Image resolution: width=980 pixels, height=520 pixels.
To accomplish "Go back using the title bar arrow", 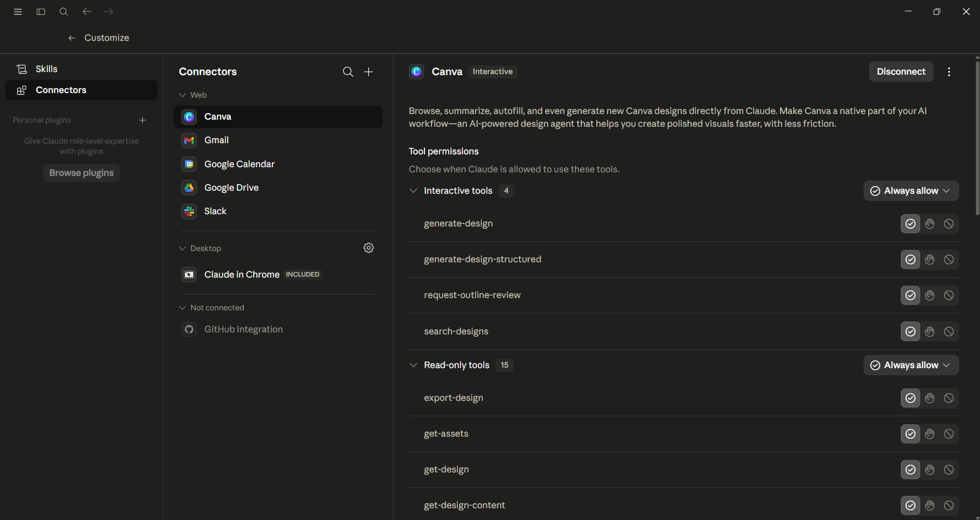I will click(87, 11).
